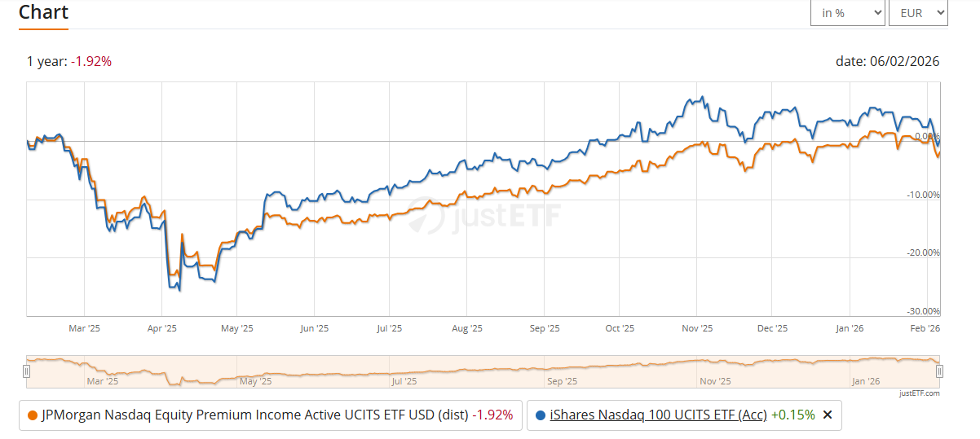Screen dimensions: 980x439
Task: Click the orange JPMorgan legend dot
Action: 32,415
